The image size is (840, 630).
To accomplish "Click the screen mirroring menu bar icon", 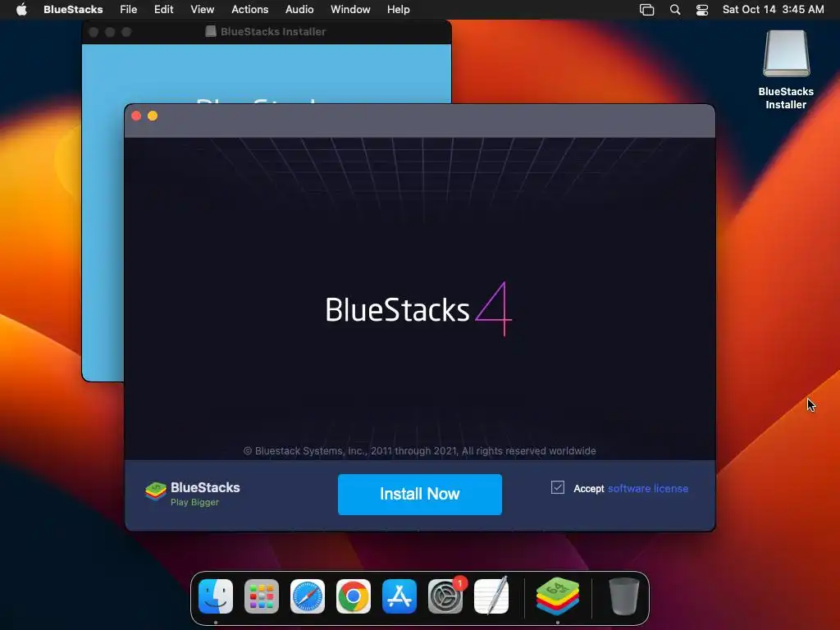I will click(646, 10).
